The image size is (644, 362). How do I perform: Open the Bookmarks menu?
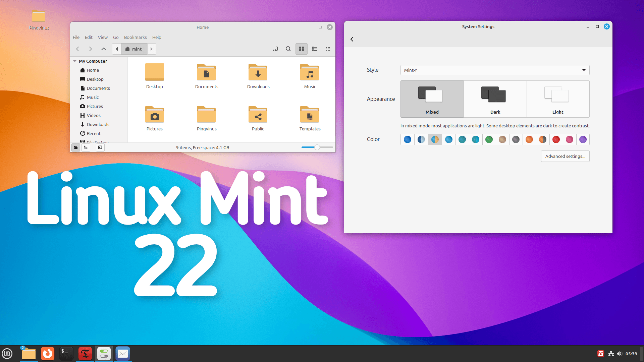coord(135,37)
